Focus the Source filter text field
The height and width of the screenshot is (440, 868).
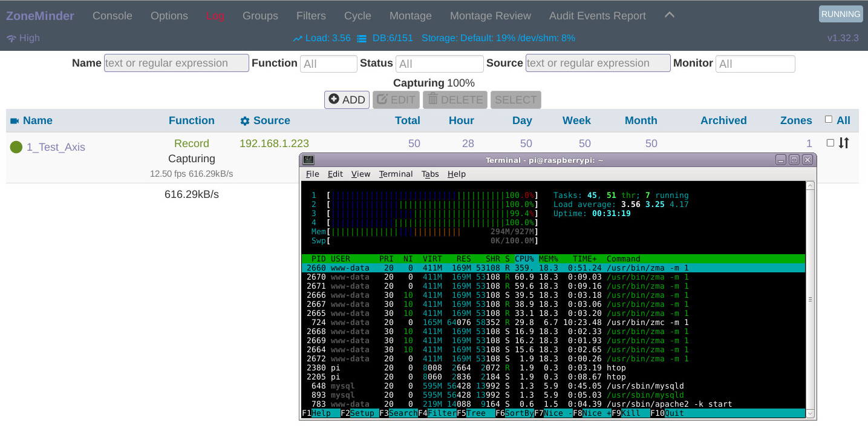598,63
